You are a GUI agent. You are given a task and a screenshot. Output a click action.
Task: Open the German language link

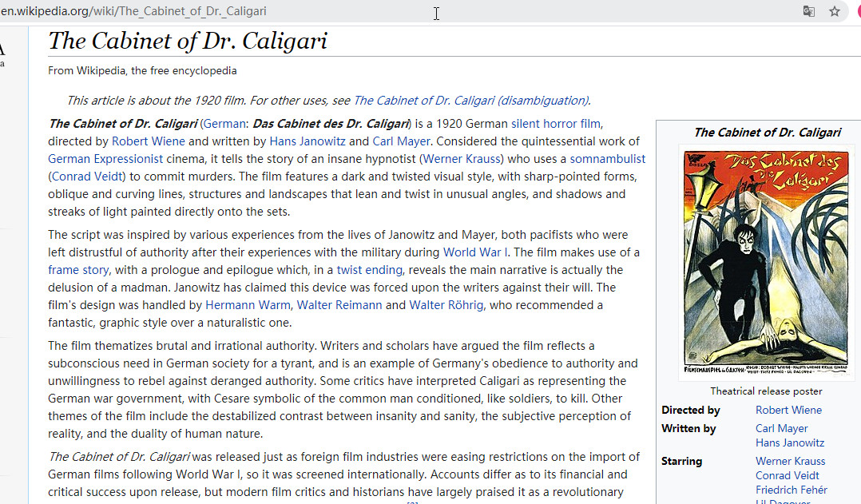(224, 124)
